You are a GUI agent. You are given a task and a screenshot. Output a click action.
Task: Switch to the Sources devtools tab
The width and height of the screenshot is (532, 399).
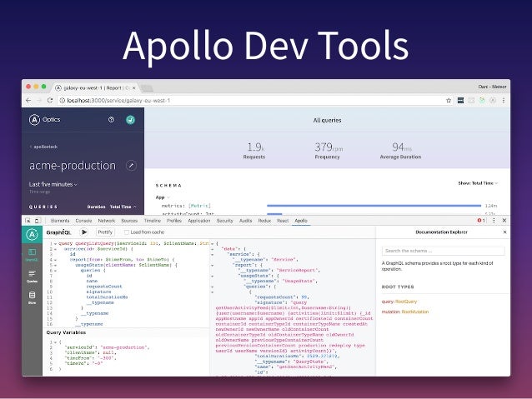pos(129,221)
